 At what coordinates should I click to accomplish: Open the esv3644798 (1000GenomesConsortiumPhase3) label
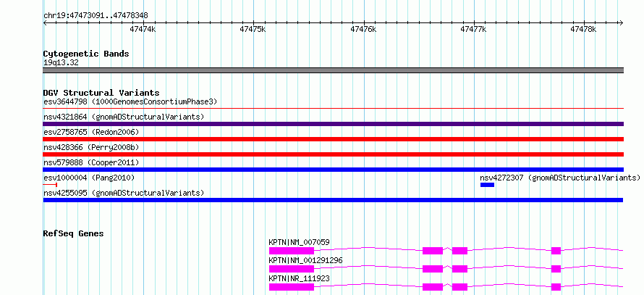[130, 101]
